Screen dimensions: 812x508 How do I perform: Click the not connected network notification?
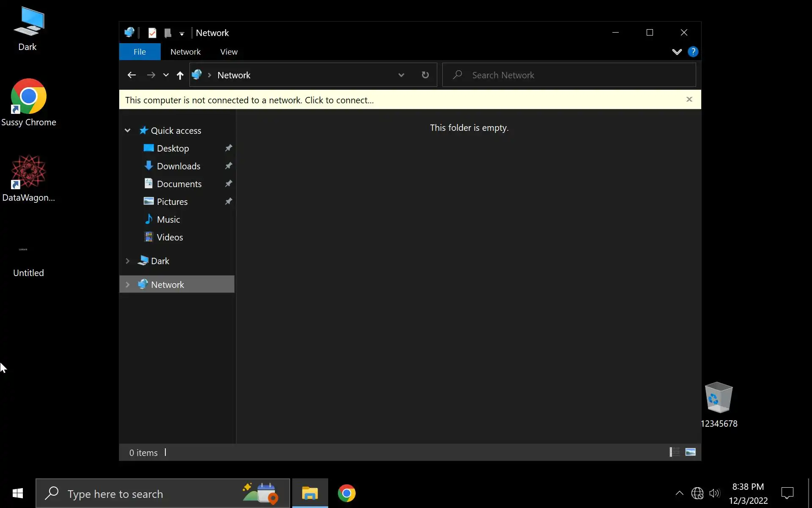250,100
